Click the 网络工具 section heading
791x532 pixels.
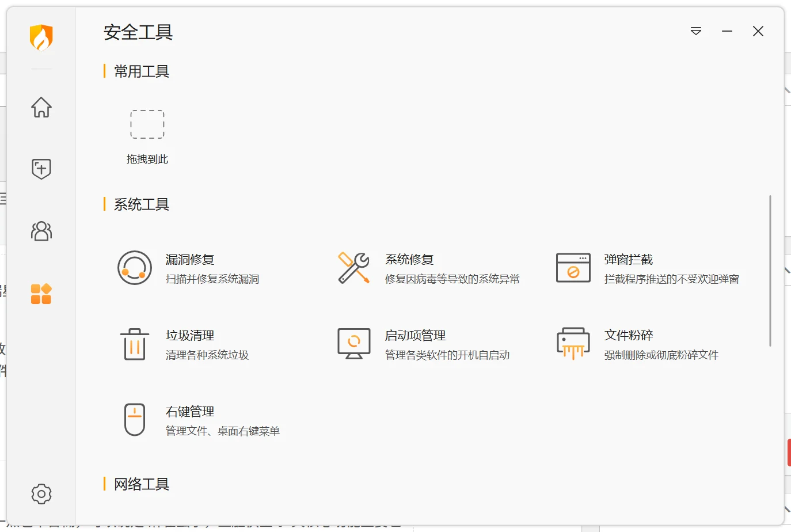142,484
